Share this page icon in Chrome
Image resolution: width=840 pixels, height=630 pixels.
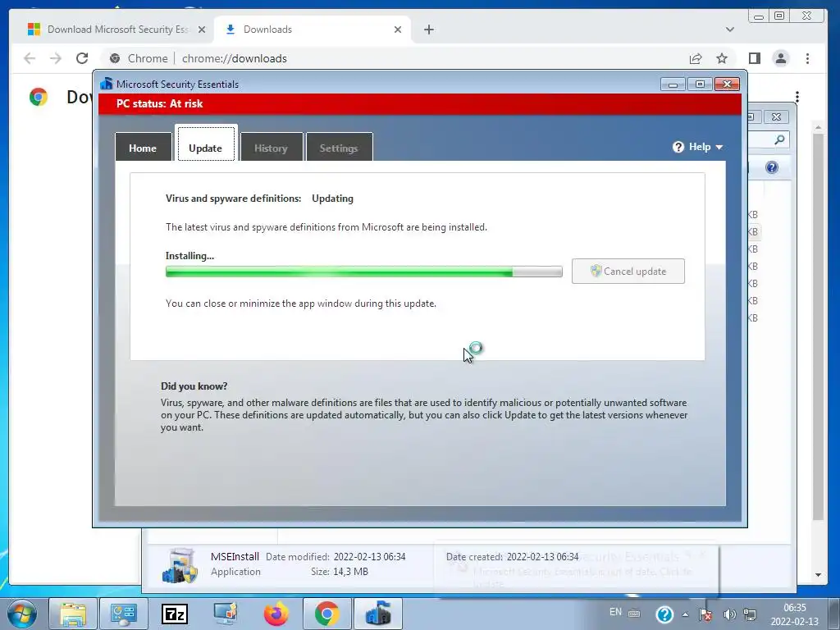tap(696, 58)
